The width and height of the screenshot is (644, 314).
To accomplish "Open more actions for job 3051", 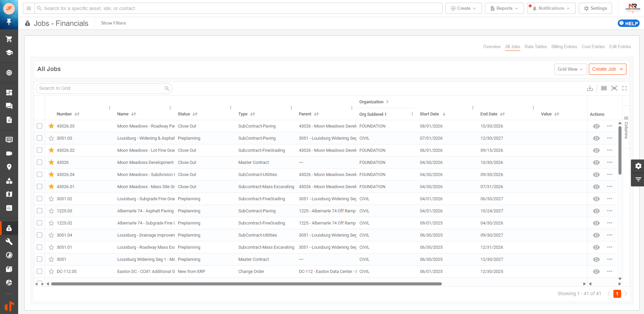I will (x=610, y=259).
